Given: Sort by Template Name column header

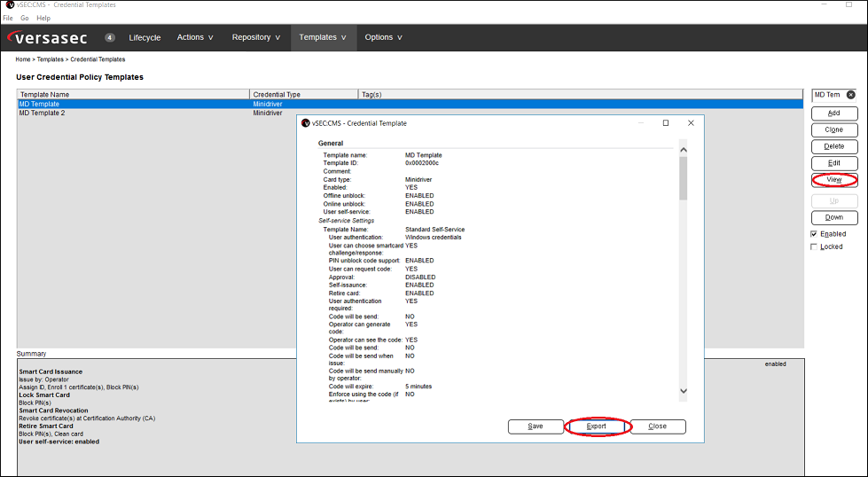Looking at the screenshot, I should click(x=133, y=95).
